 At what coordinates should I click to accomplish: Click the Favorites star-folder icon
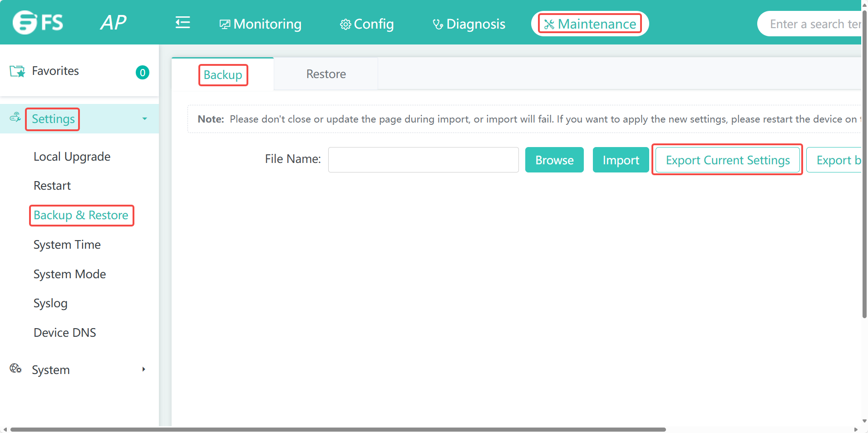pos(17,71)
